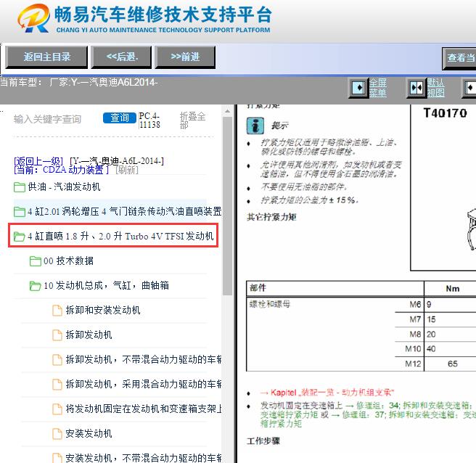476x463 pixels.
Task: Click document icon of 安装发动机
Action: [57, 433]
